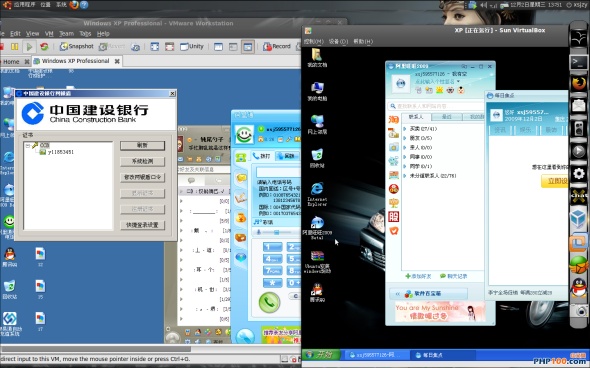Open the Team menu in VMware Workstation

coord(66,33)
